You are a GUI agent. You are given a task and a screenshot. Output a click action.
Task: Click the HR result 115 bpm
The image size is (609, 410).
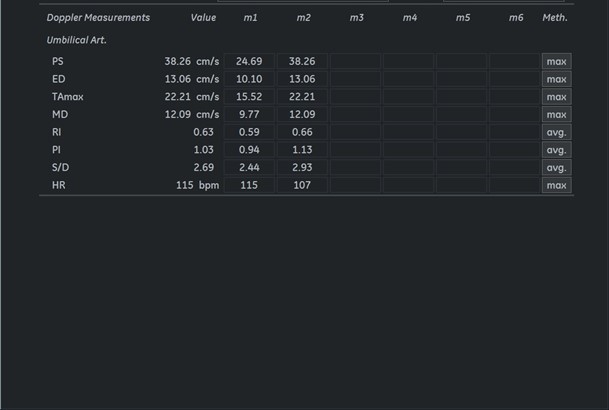click(198, 185)
